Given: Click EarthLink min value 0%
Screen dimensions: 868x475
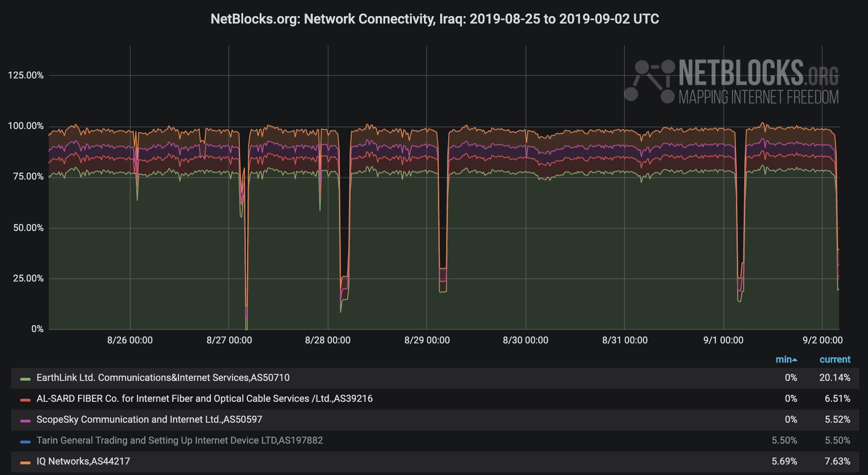Looking at the screenshot, I should [x=791, y=378].
